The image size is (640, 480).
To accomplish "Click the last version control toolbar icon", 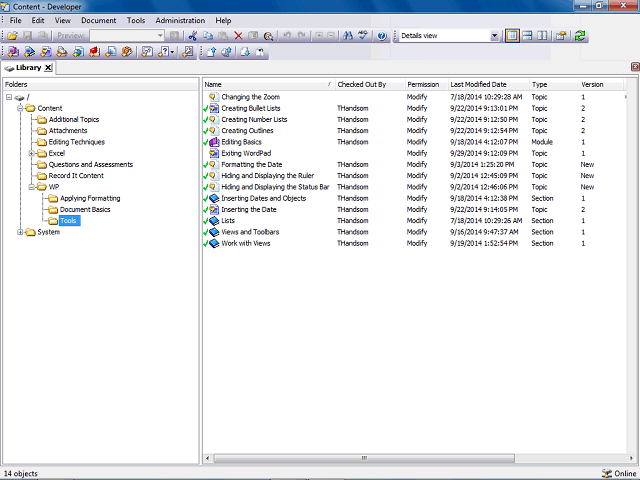I will (x=260, y=52).
